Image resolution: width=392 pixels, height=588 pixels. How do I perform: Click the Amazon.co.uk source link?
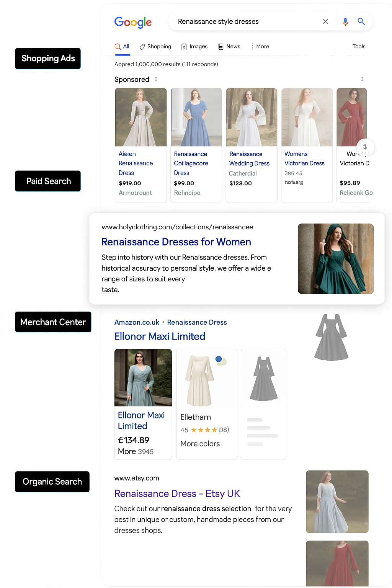(x=137, y=322)
